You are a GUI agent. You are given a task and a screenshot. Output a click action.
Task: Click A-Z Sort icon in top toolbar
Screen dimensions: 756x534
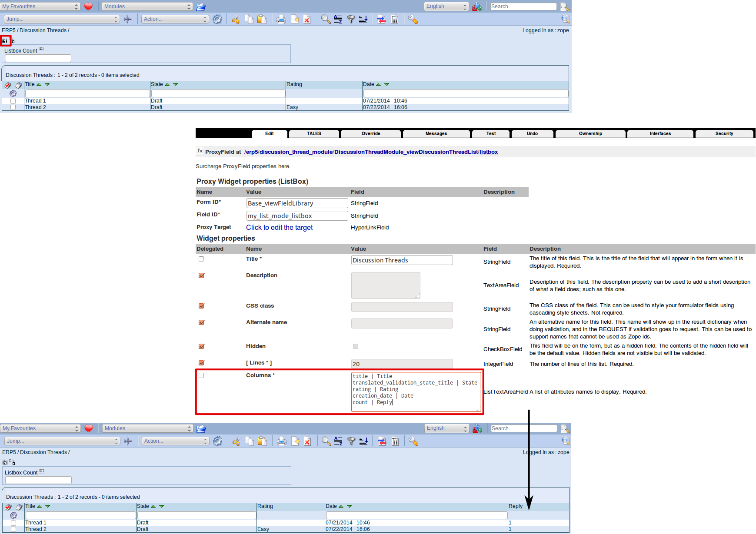pos(338,19)
